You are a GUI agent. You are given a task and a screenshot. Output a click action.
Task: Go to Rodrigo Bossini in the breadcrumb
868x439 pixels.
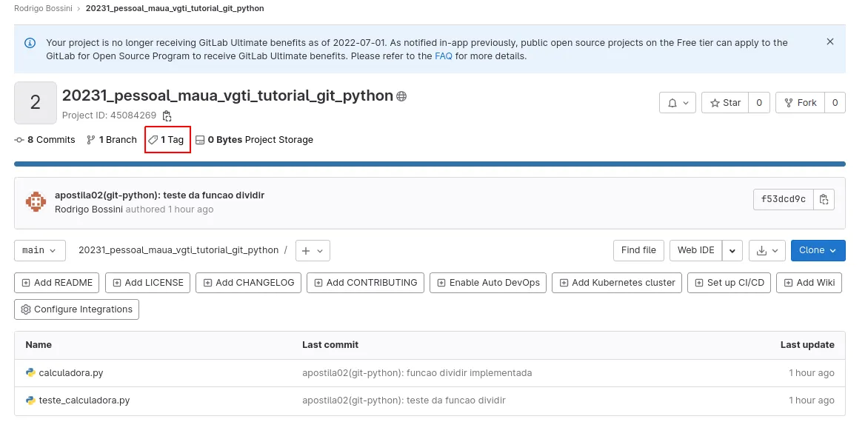[43, 8]
